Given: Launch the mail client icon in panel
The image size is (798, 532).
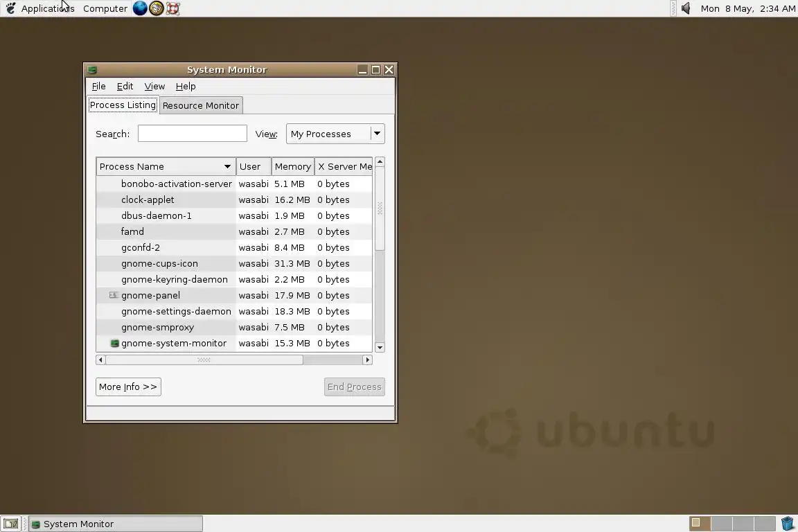Looking at the screenshot, I should click(x=157, y=8).
